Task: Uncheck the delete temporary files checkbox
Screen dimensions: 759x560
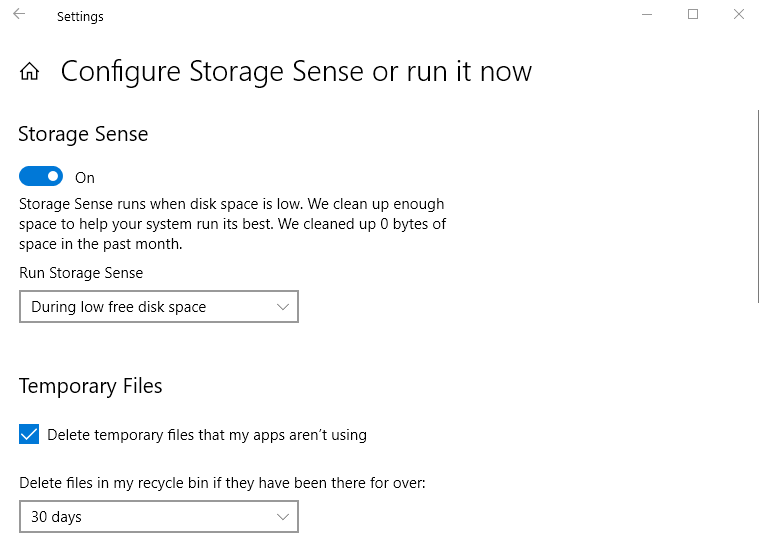Action: 29,435
